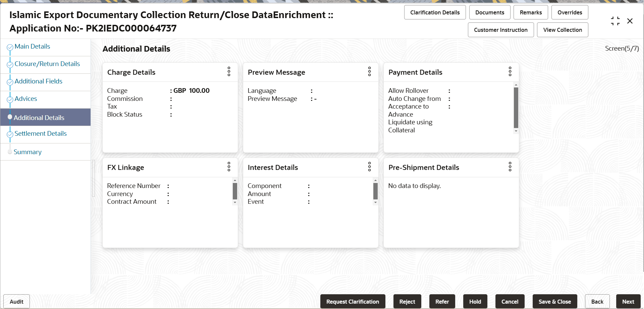644x309 pixels.
Task: Click the completed checkmark beside Main Details
Action: pyautogui.click(x=10, y=47)
